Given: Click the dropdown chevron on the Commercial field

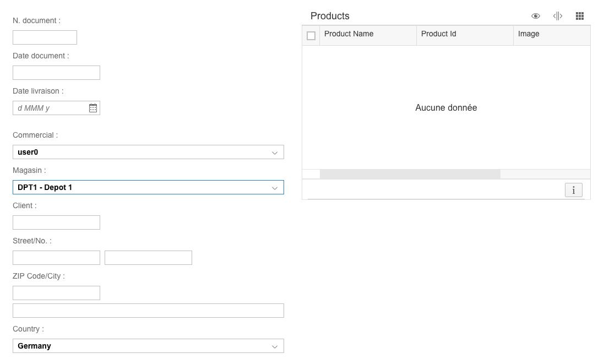Looking at the screenshot, I should point(275,152).
